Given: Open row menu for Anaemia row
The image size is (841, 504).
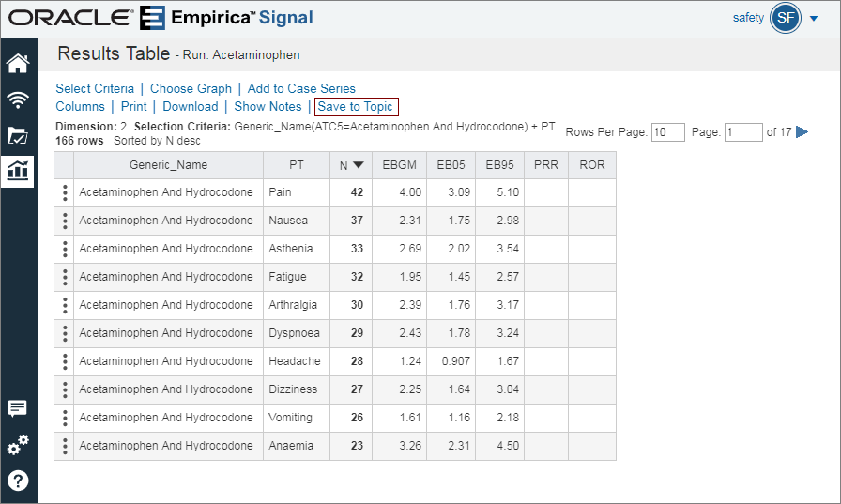Looking at the screenshot, I should (x=65, y=446).
